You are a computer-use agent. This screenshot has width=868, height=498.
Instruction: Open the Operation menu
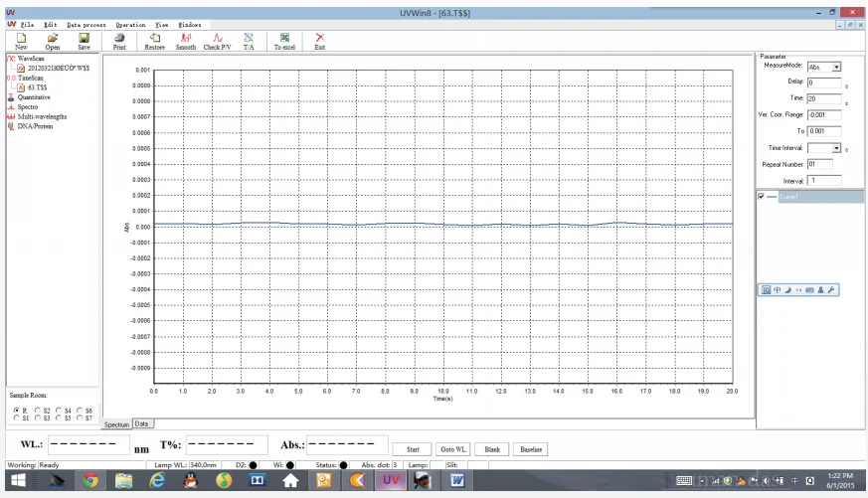(130, 25)
